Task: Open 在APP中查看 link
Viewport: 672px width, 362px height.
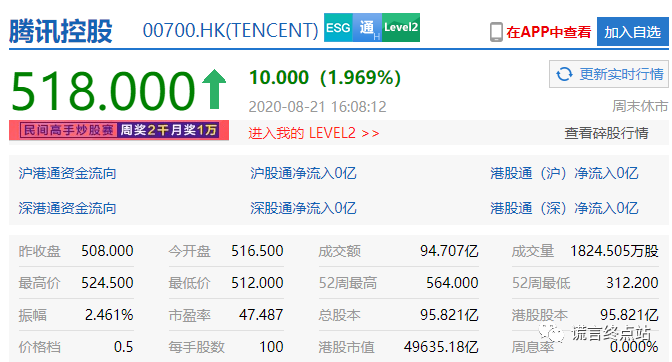Action: (549, 32)
